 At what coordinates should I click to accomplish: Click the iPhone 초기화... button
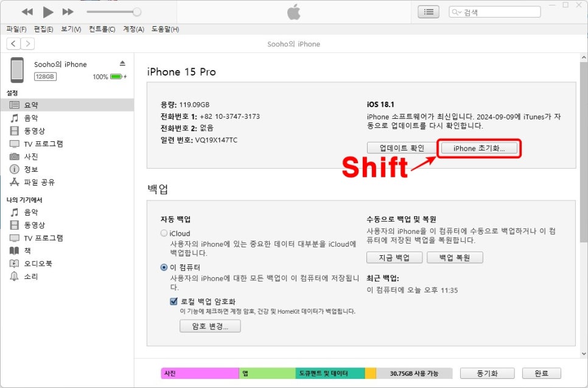tap(478, 148)
